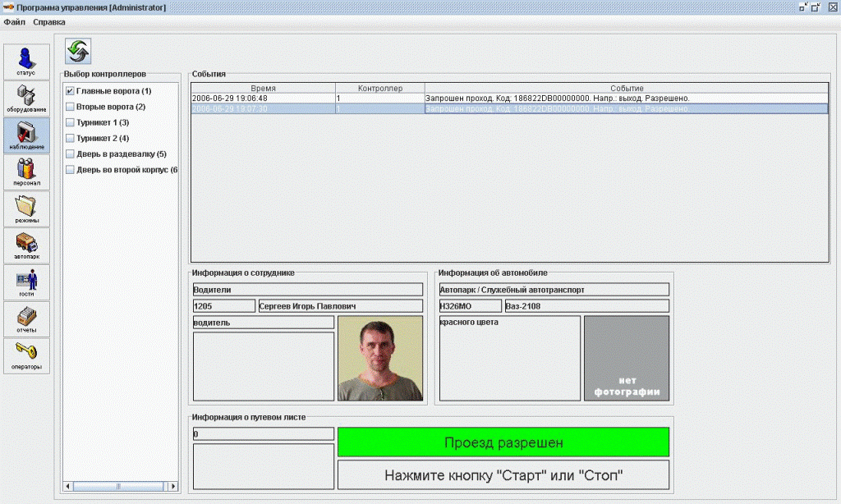Open the Режимы folder icon
The image size is (841, 504).
click(x=26, y=208)
